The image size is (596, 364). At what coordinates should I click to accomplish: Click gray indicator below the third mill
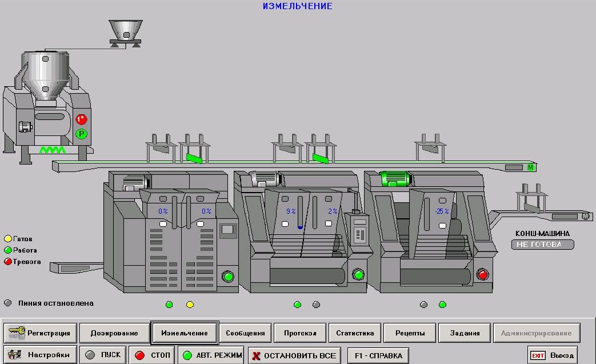(x=424, y=305)
